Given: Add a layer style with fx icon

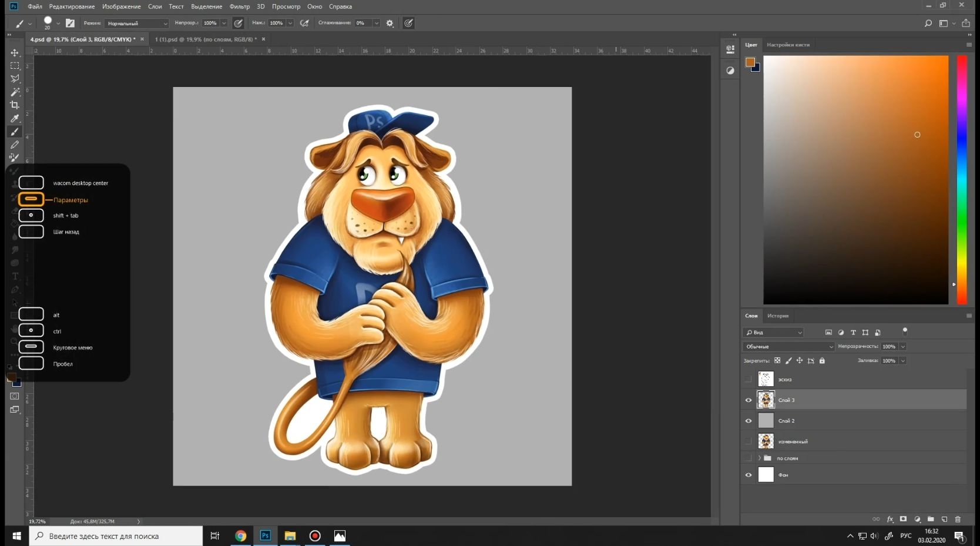Looking at the screenshot, I should coord(890,519).
